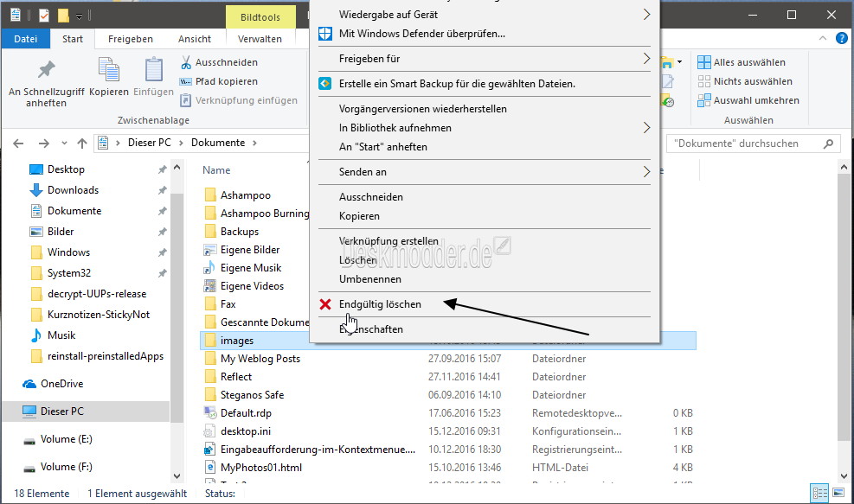This screenshot has height=504, width=854.
Task: Click navigation pane scroll down arrow
Action: pyautogui.click(x=177, y=476)
